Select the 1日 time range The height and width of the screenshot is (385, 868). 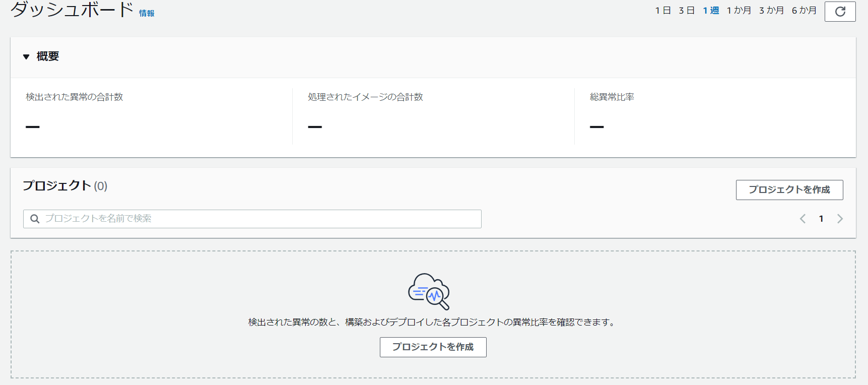pos(663,11)
